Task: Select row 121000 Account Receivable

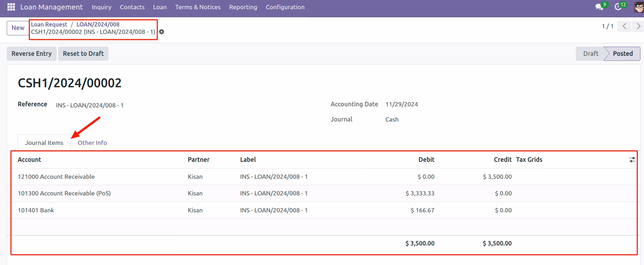Action: point(323,177)
